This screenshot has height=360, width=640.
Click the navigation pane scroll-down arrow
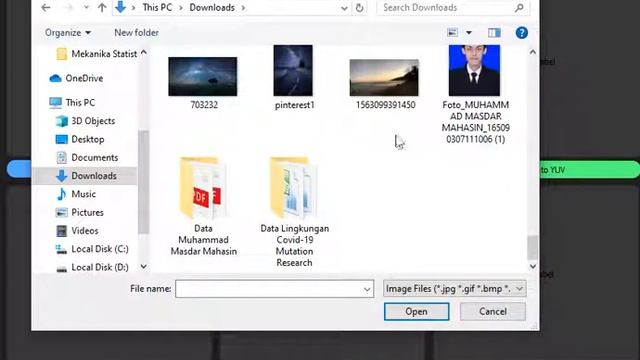point(144,267)
